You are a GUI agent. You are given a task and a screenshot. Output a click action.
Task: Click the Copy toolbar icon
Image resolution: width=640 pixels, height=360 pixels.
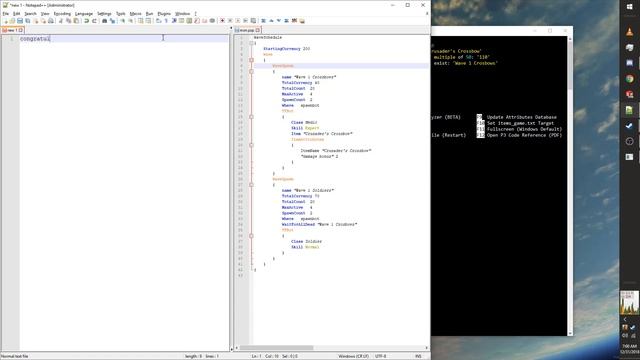[x=69, y=20]
